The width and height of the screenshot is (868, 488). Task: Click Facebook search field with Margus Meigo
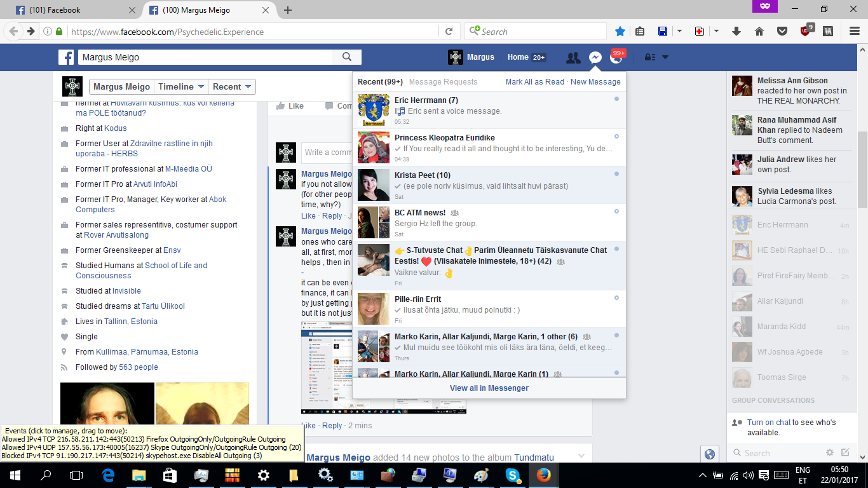(x=206, y=57)
